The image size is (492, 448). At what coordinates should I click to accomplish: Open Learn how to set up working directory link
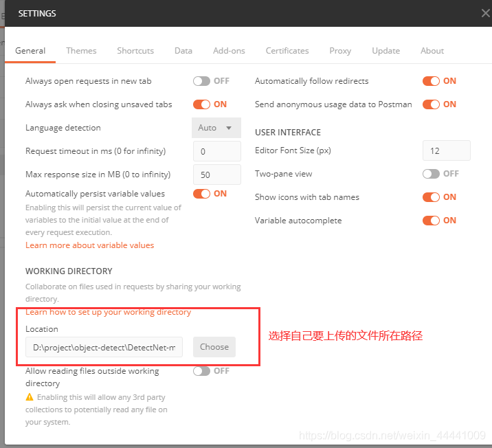[109, 312]
